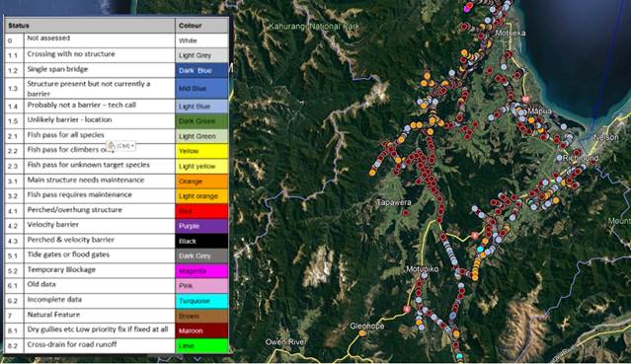This screenshot has width=631, height=364.
Task: Select the Magenta colour cell
Action: point(201,271)
